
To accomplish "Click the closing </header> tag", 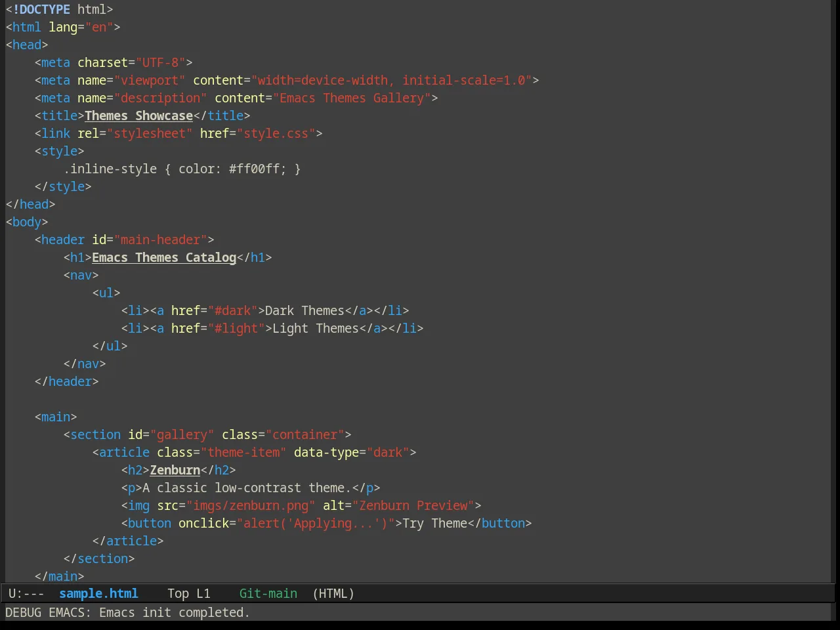I will (x=66, y=381).
